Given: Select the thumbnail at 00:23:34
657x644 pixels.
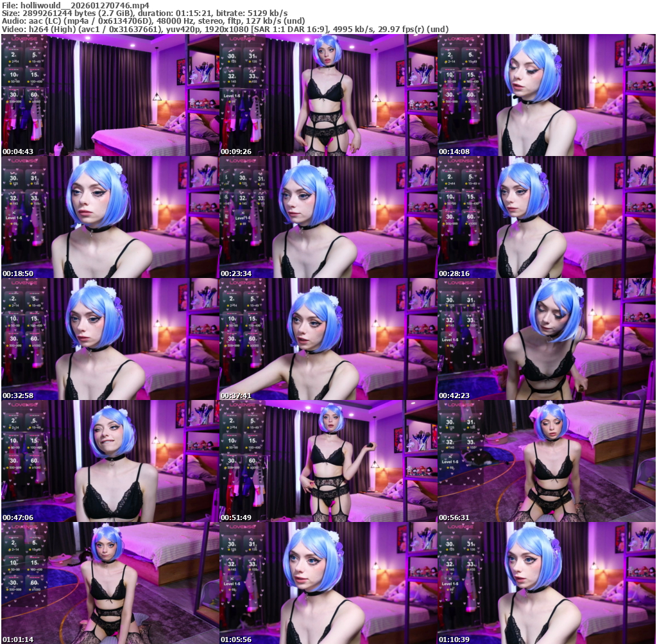Looking at the screenshot, I should (x=328, y=217).
